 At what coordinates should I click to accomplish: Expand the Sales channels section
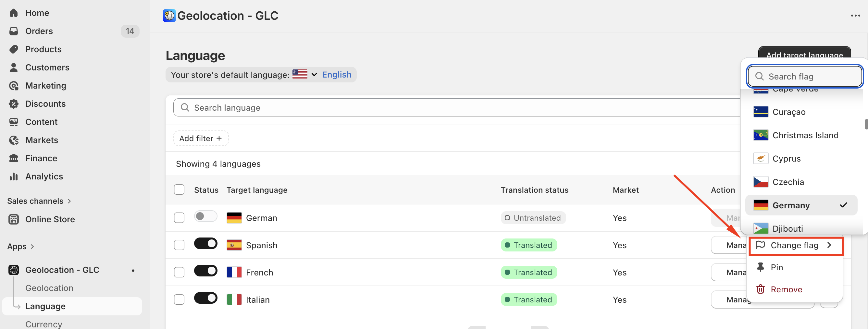[x=39, y=201]
